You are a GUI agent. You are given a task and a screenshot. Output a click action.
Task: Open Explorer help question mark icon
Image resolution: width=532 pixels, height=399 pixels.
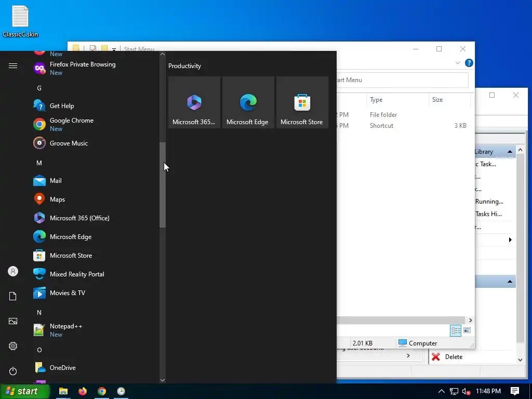[469, 63]
